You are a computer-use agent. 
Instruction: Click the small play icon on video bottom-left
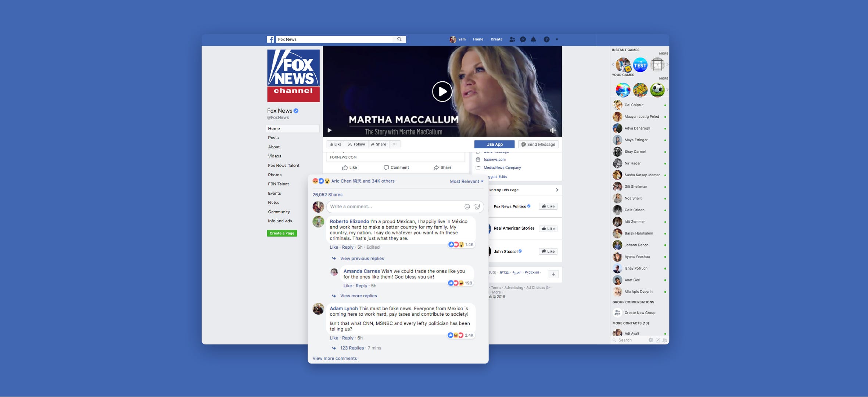click(x=330, y=130)
